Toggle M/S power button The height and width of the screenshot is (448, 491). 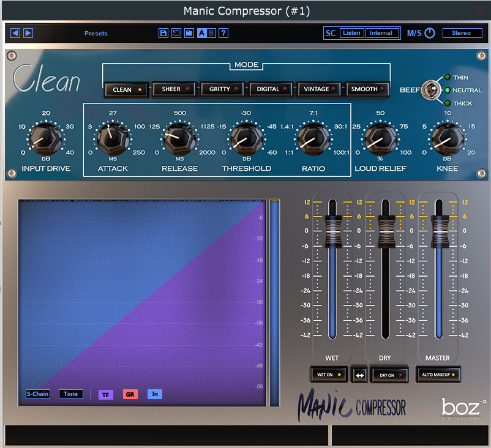430,33
